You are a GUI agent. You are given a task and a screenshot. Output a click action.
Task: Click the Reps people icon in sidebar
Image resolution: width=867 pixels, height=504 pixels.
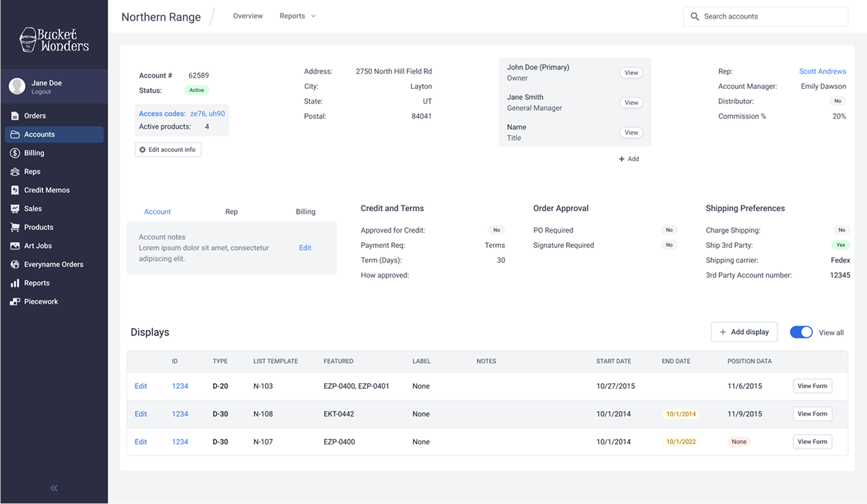pyautogui.click(x=15, y=171)
